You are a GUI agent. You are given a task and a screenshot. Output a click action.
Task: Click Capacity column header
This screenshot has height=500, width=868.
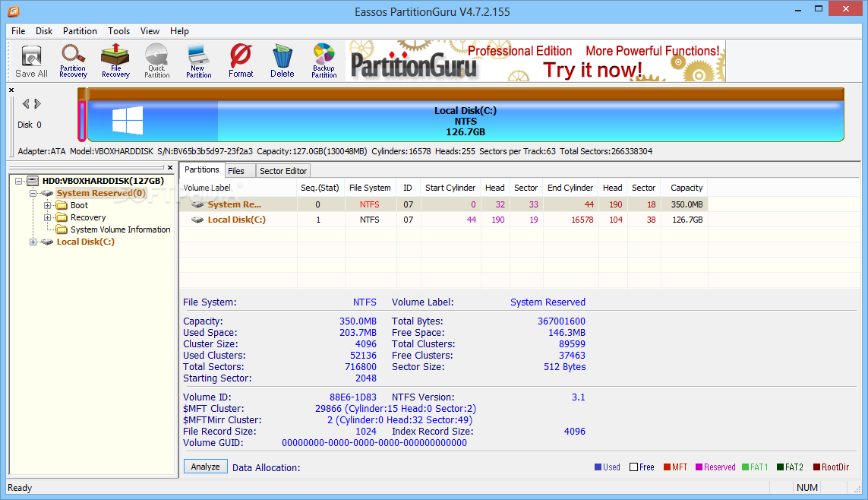pos(687,188)
